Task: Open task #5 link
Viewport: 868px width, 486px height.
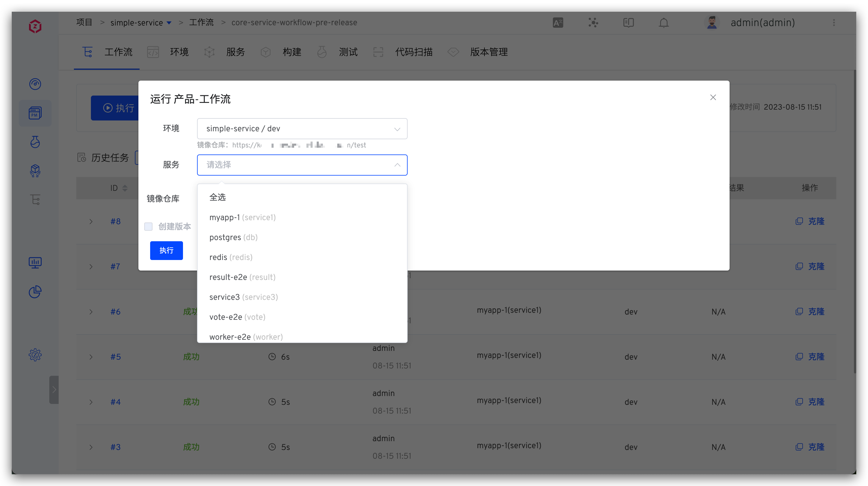Action: [x=116, y=357]
